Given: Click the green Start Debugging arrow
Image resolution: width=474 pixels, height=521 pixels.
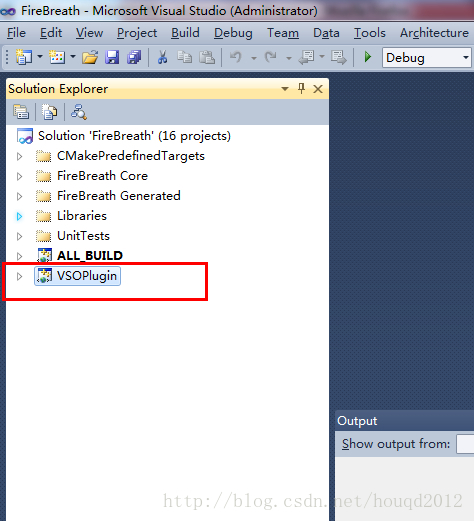Looking at the screenshot, I should pyautogui.click(x=368, y=57).
